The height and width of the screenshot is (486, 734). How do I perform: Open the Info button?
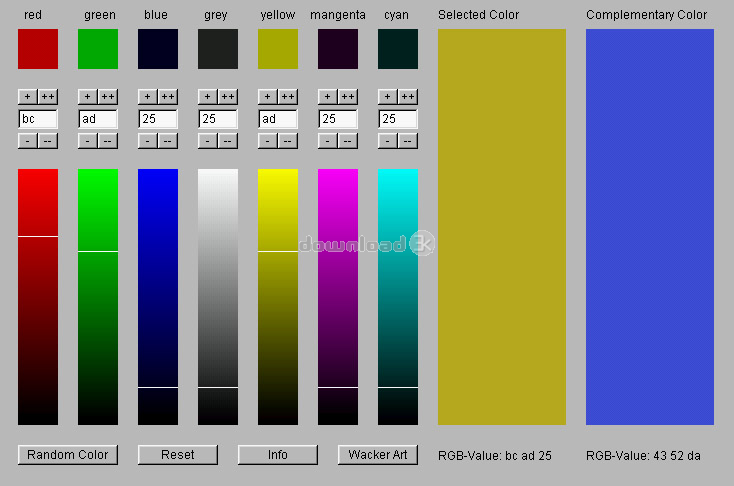(x=278, y=455)
